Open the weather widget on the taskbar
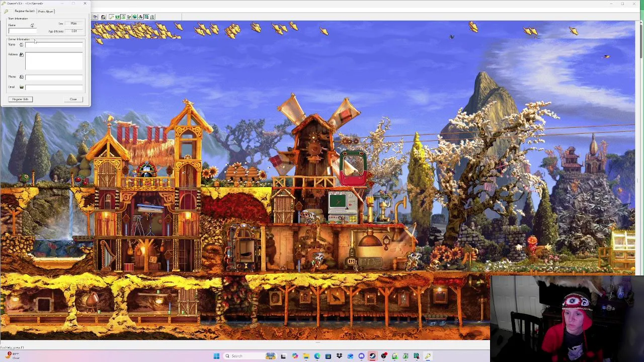This screenshot has height=362, width=644. point(12,356)
